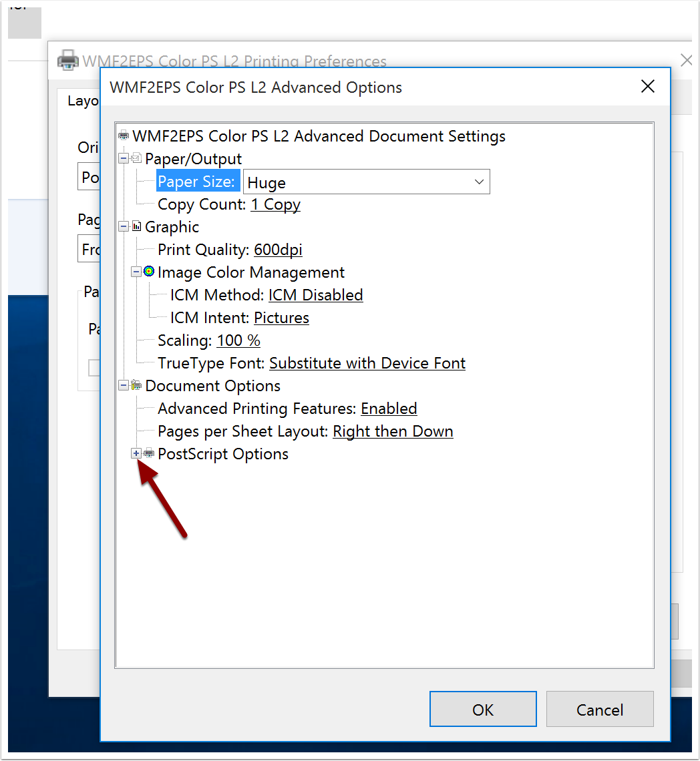Click the Paper/Output envelope icon

pyautogui.click(x=136, y=158)
